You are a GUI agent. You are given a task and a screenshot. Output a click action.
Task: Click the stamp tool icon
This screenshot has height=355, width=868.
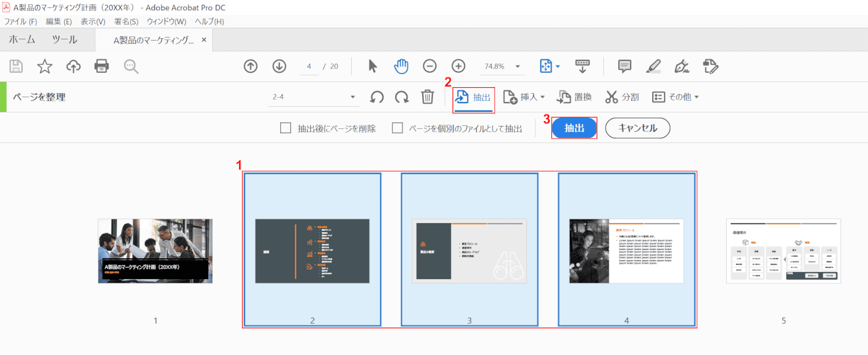click(711, 66)
